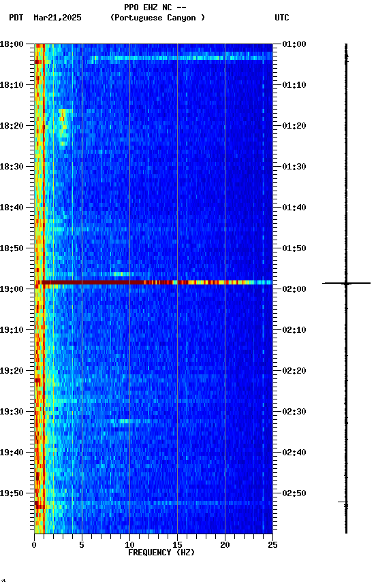
Task: Click the "18:00" PDT time label
Action: pyautogui.click(x=12, y=44)
